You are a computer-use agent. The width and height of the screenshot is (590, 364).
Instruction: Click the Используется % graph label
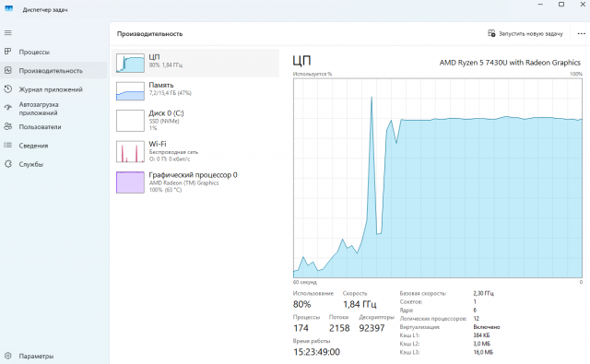tap(313, 74)
